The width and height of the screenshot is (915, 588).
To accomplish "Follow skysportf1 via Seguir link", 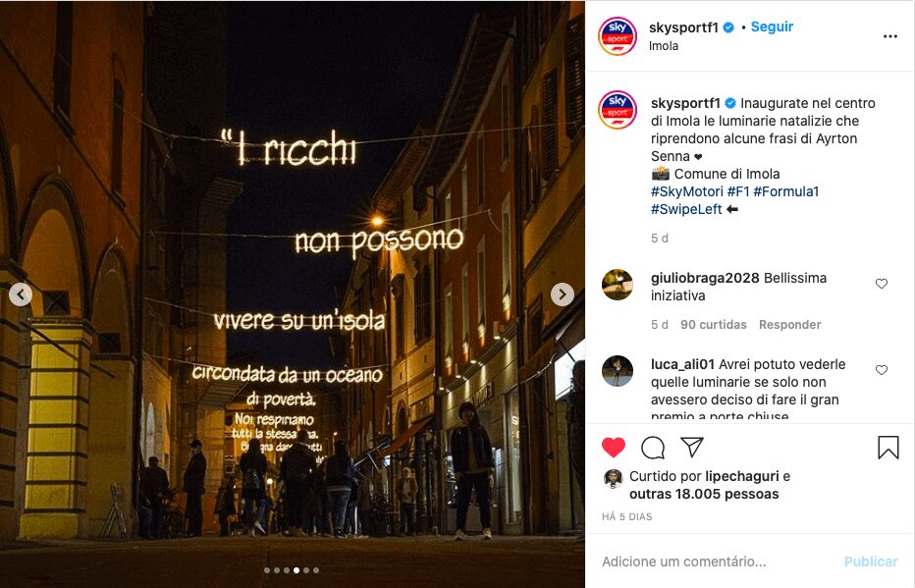I will click(x=772, y=27).
